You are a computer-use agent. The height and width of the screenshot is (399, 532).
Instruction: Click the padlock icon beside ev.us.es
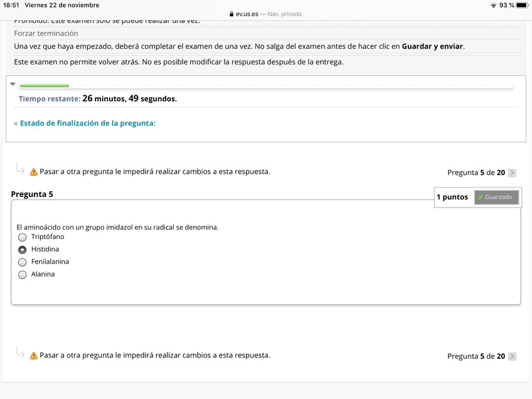tap(231, 14)
